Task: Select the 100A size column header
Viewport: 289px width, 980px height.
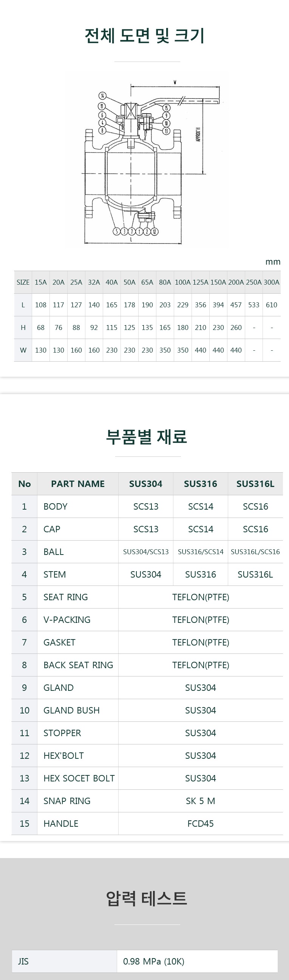Action: click(183, 282)
